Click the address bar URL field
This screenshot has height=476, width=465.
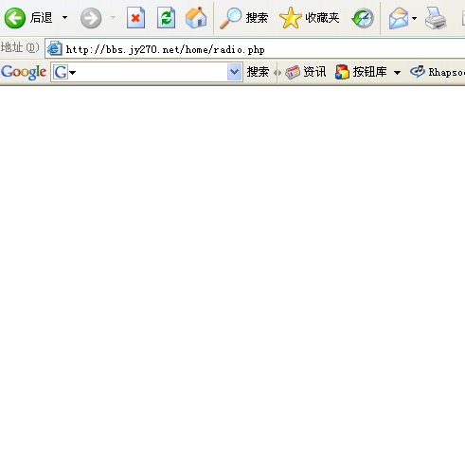tap(256, 48)
